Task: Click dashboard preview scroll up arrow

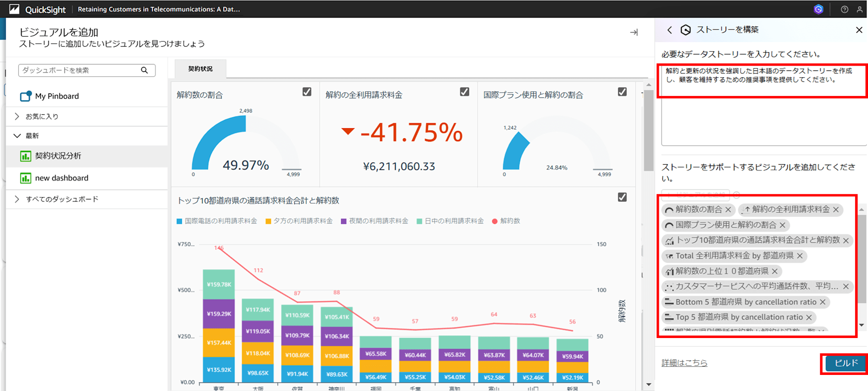Action: point(649,85)
